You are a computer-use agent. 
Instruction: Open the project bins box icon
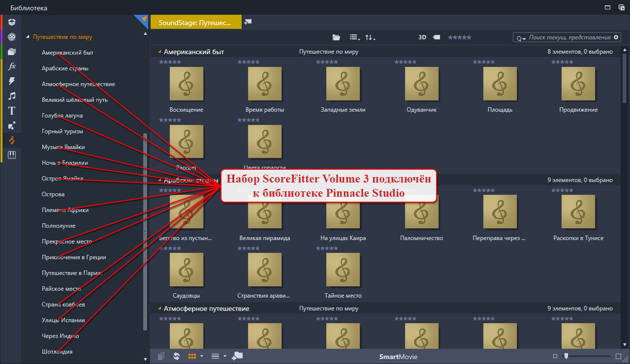(12, 22)
